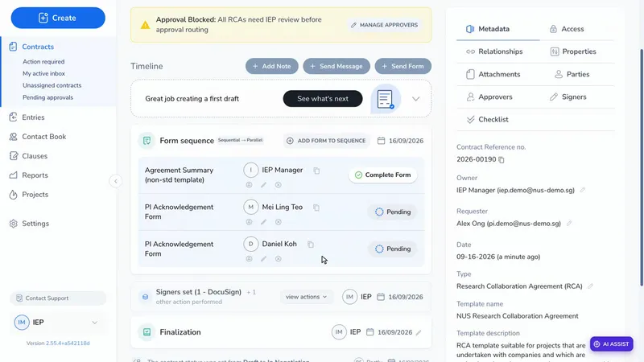Screen dimensions: 644x362
Task: Open the Checklist tab
Action: click(488, 119)
